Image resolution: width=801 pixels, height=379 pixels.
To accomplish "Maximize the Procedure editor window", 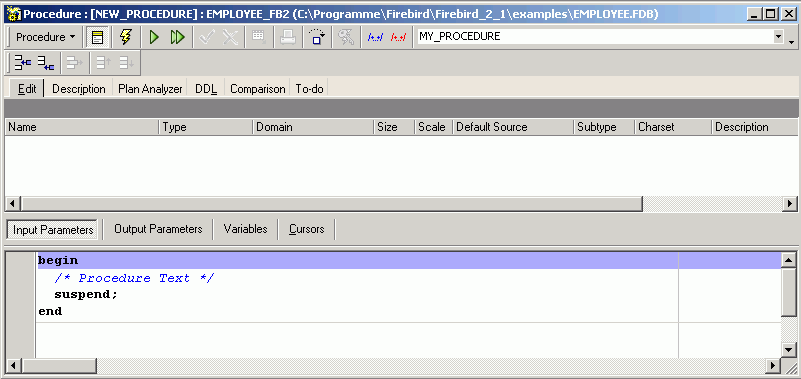I will click(770, 14).
